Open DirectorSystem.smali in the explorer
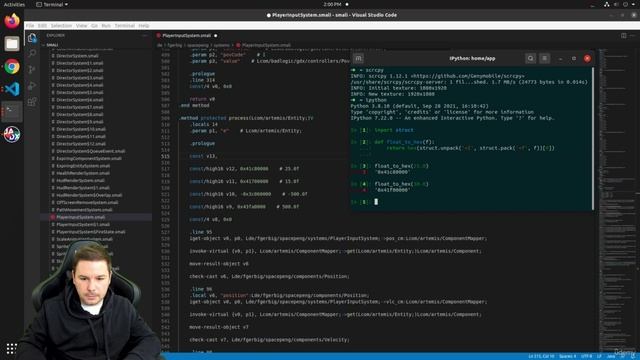The image size is (640, 360). click(78, 56)
